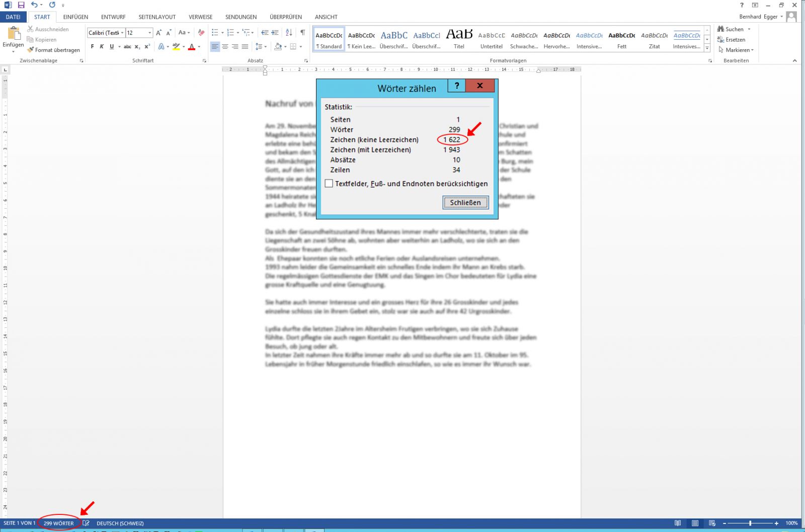Switch to VERWEISE tab
Viewport: 805px width, 532px height.
pos(200,17)
